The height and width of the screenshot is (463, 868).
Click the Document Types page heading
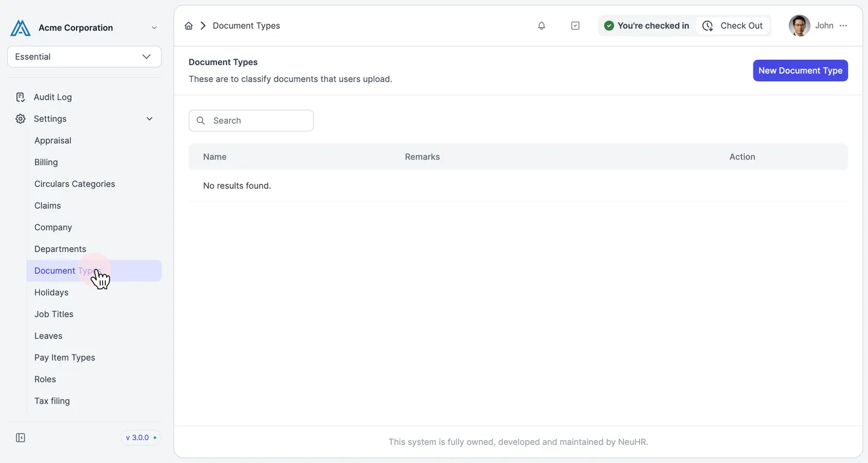click(x=223, y=62)
